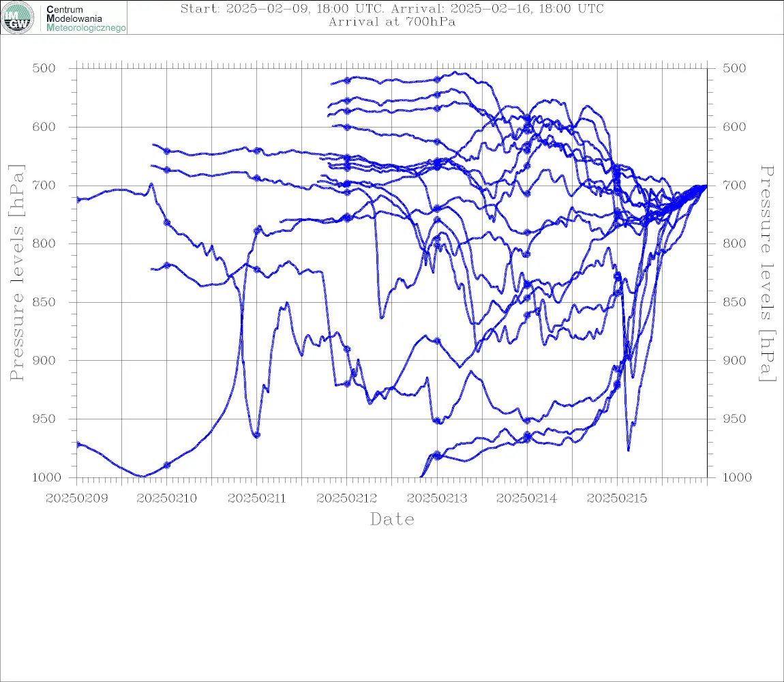Click the left axis 1000 label
Screen dimensions: 784x682
46,477
